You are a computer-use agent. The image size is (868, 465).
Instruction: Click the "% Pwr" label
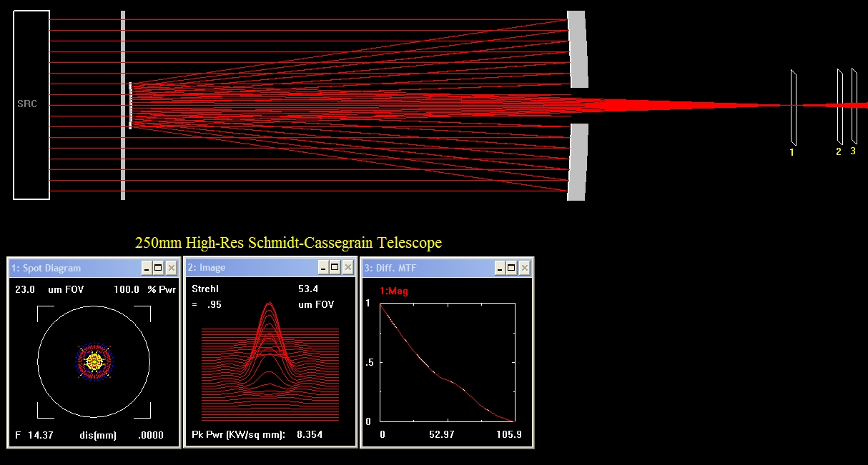coord(161,289)
